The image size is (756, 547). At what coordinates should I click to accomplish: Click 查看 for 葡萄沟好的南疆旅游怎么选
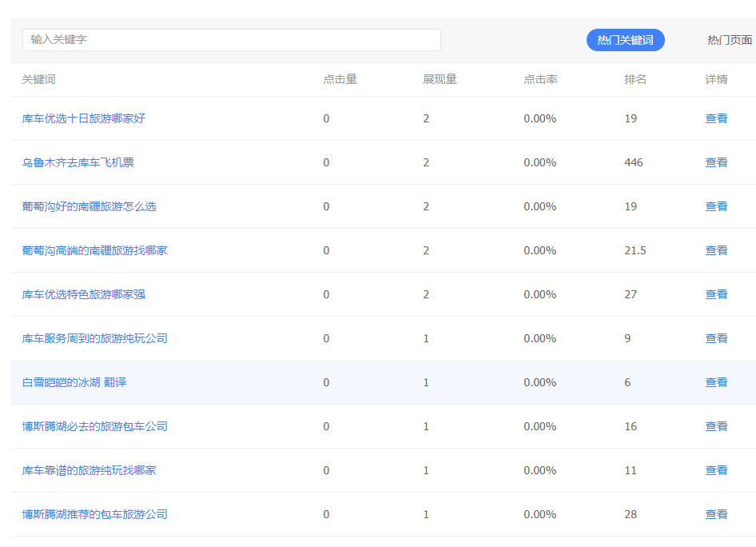pyautogui.click(x=716, y=206)
